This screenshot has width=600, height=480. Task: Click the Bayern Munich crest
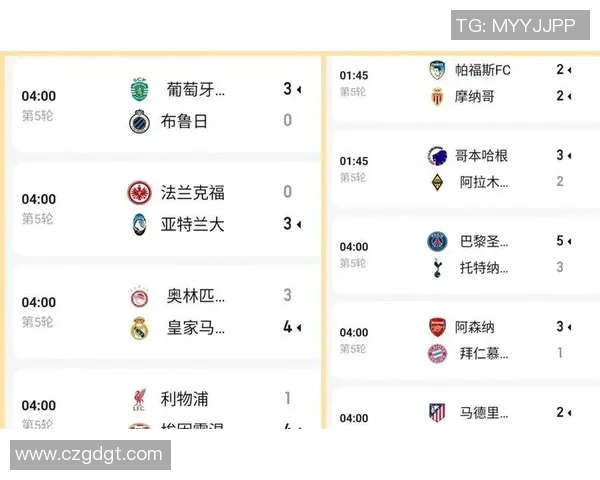click(436, 353)
